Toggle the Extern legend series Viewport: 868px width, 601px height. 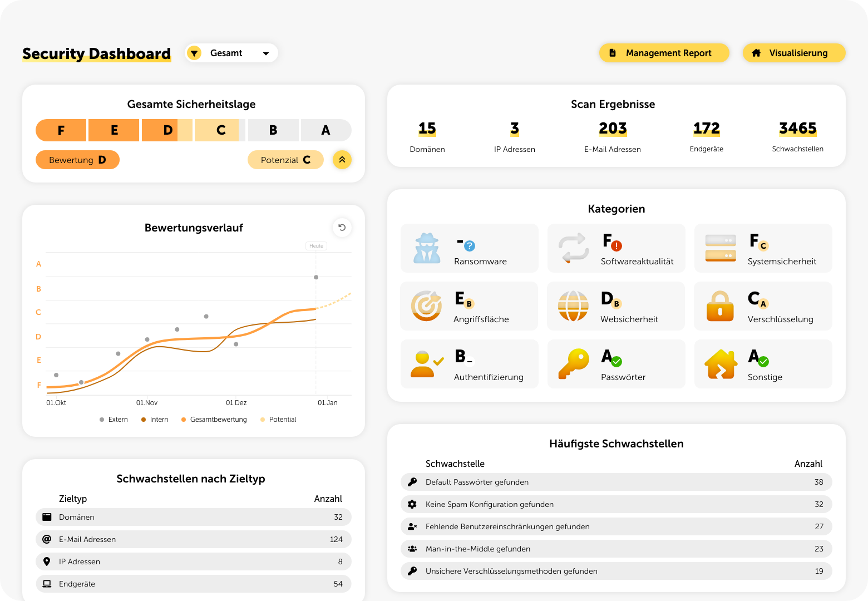point(114,420)
